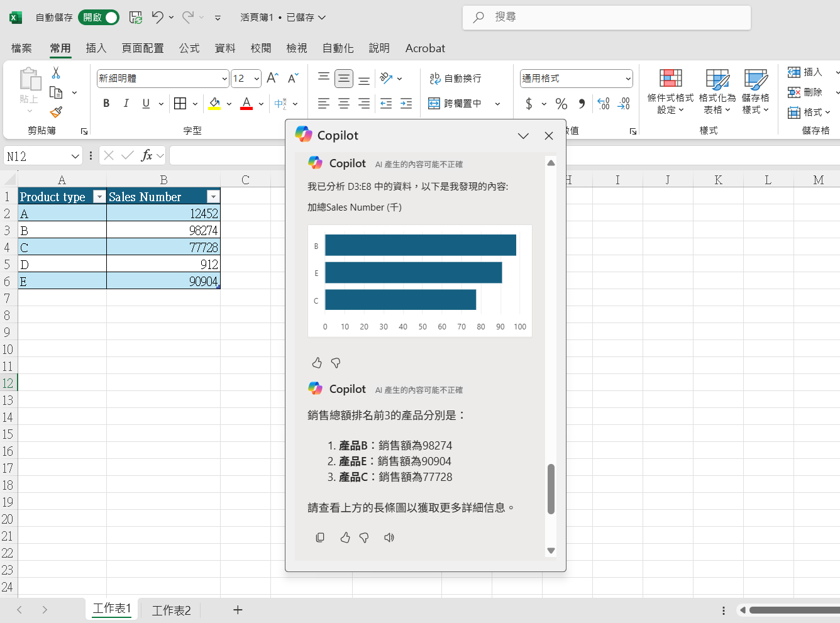Open the font color dropdown arrow
The height and width of the screenshot is (623, 840).
tap(261, 104)
